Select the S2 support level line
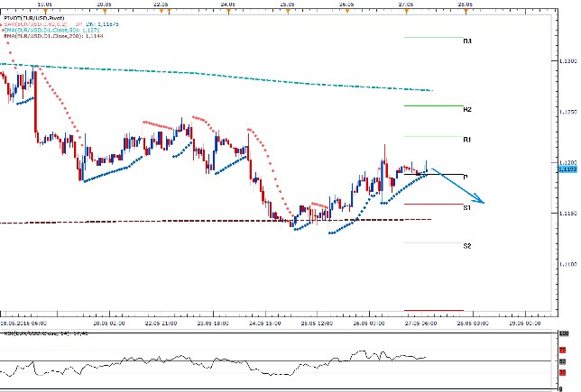 tap(433, 242)
